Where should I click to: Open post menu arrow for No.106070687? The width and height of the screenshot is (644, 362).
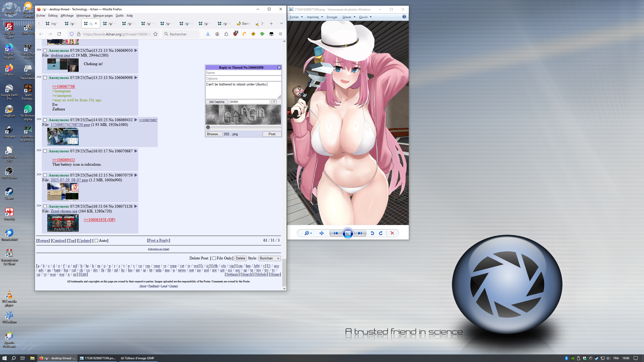(136, 151)
